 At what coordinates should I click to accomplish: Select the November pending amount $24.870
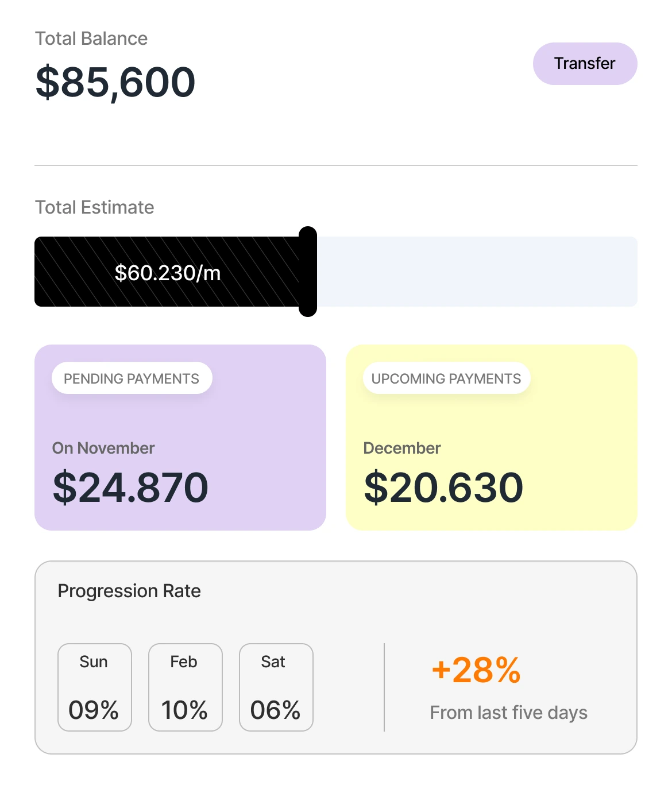point(130,487)
